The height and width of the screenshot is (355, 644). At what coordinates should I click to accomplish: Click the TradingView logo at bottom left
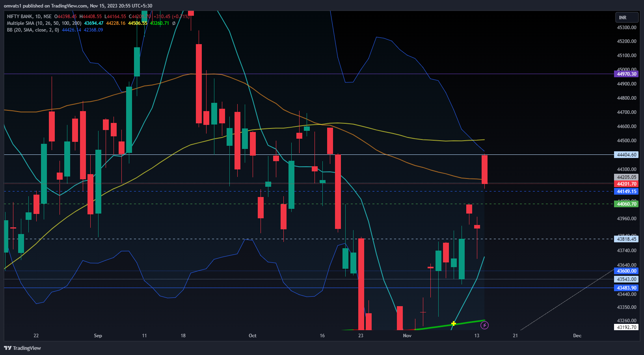point(22,348)
